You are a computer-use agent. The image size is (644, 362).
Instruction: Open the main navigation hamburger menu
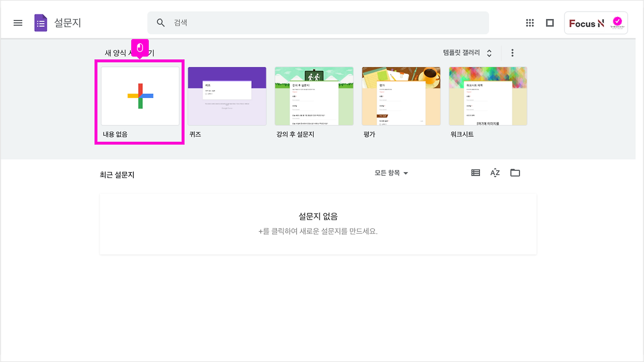click(x=18, y=23)
